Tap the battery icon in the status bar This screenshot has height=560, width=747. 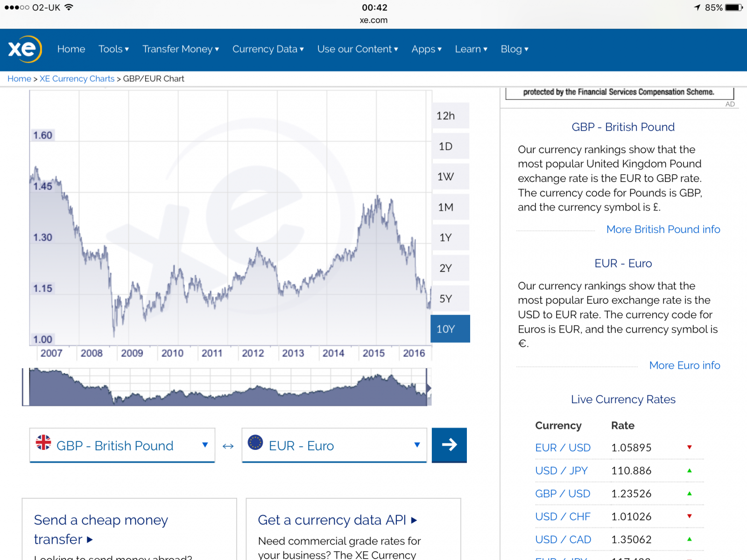tap(734, 7)
